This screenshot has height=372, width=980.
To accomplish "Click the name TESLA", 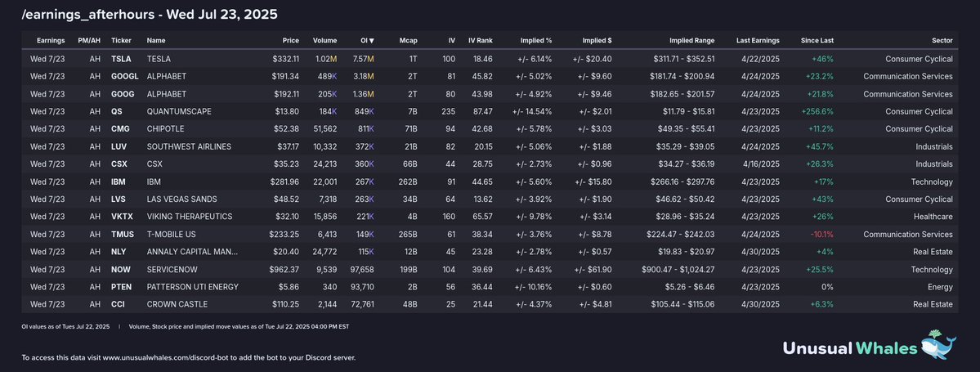I will tap(159, 59).
